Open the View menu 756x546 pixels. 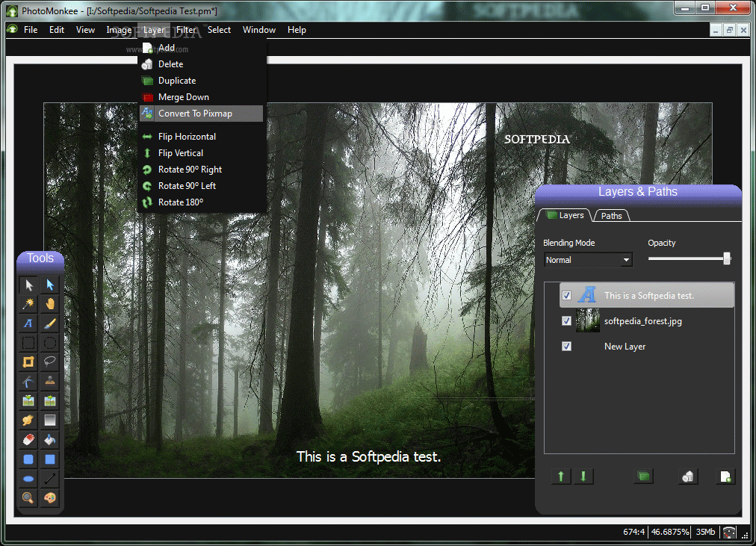[85, 30]
